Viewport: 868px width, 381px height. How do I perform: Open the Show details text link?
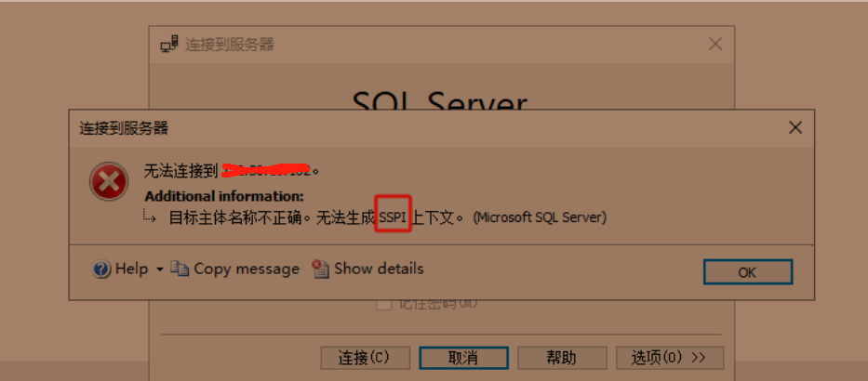tap(379, 269)
